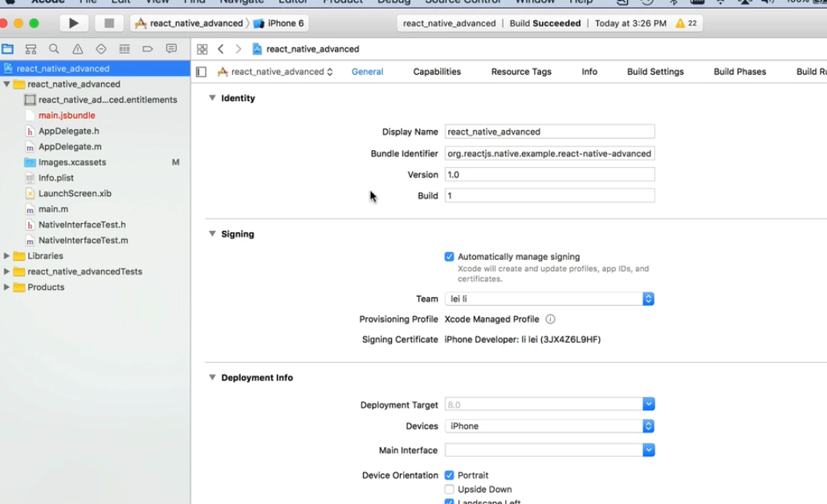Open the Devices dropdown showing iPhone
The width and height of the screenshot is (827, 504).
tap(549, 426)
